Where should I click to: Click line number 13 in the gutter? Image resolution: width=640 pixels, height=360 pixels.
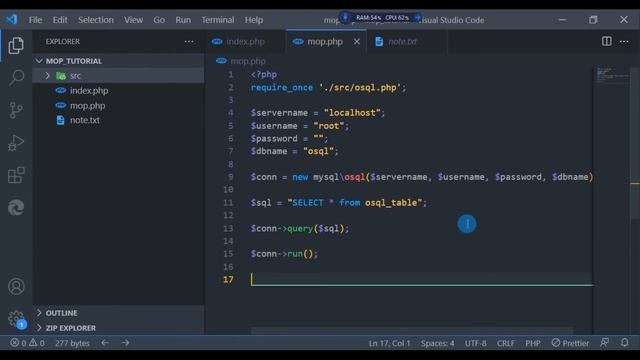228,228
